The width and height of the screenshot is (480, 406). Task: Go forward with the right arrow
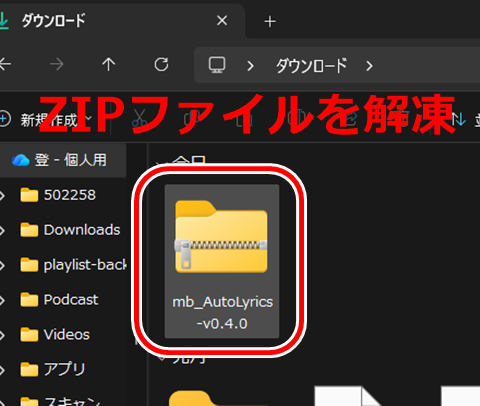[57, 64]
